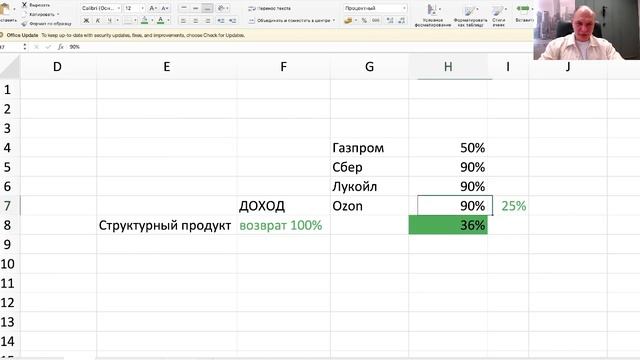Viewport: 640px width, 360px height.
Task: Toggle bold formatting (Ж)
Action: point(86,20)
